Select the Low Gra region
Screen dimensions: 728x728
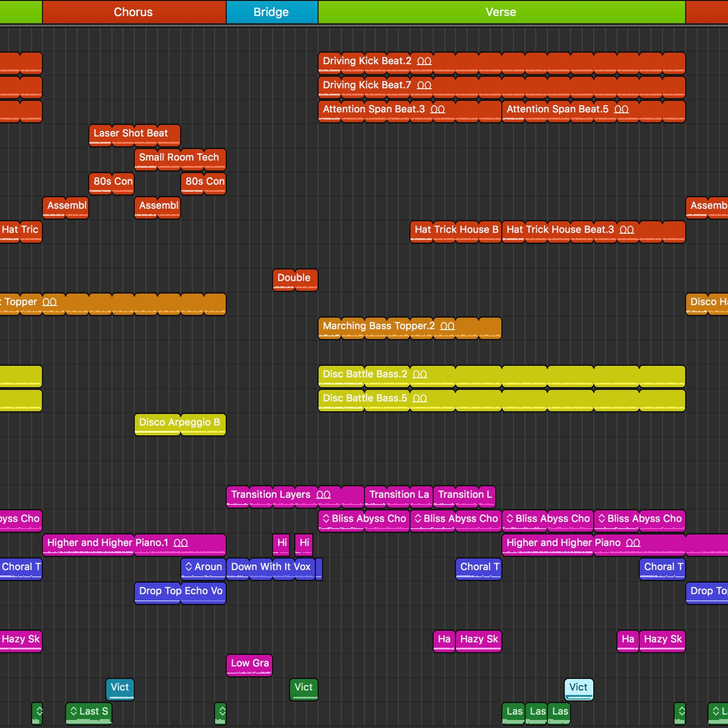[249, 665]
